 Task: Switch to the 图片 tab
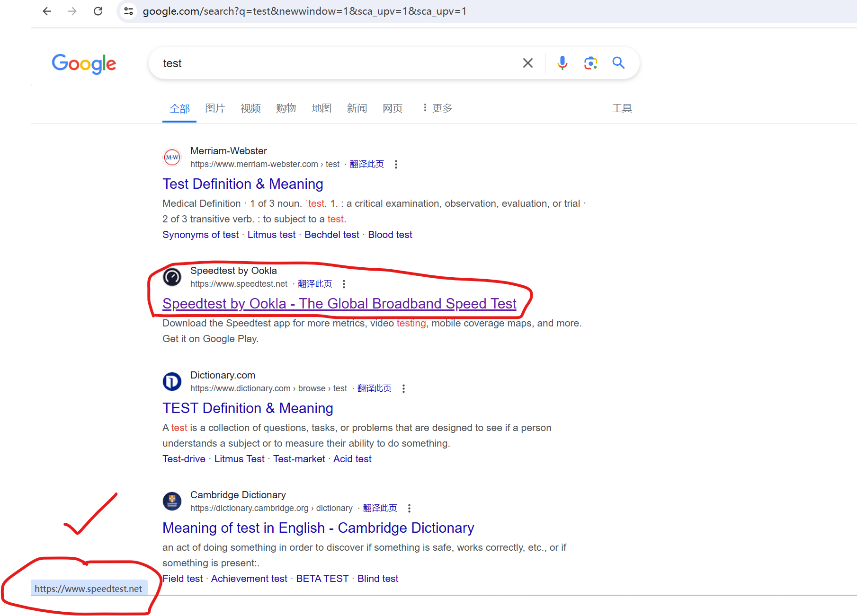tap(215, 108)
